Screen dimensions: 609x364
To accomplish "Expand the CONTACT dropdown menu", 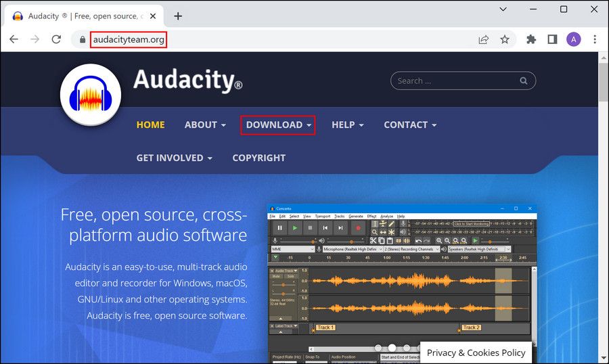I will point(410,124).
